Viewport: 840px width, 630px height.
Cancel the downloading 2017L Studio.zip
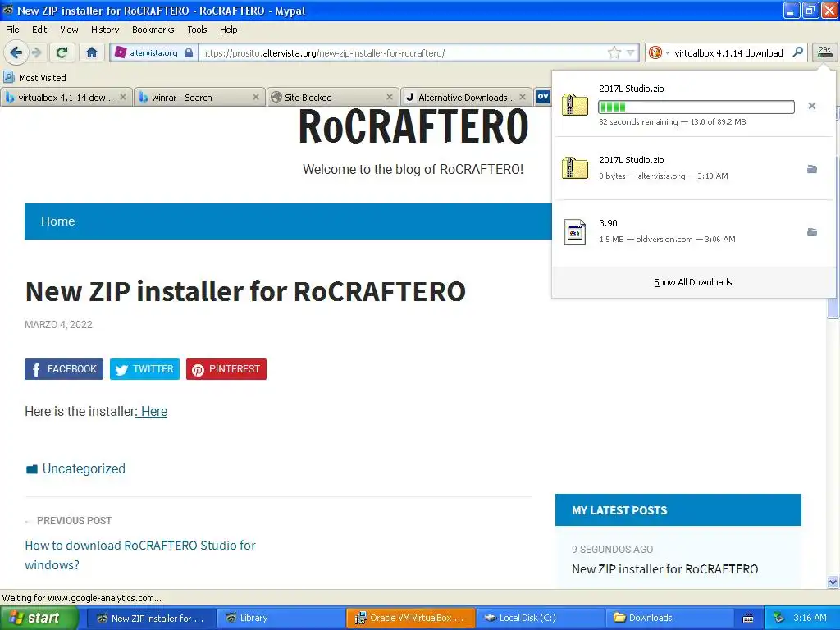tap(811, 106)
